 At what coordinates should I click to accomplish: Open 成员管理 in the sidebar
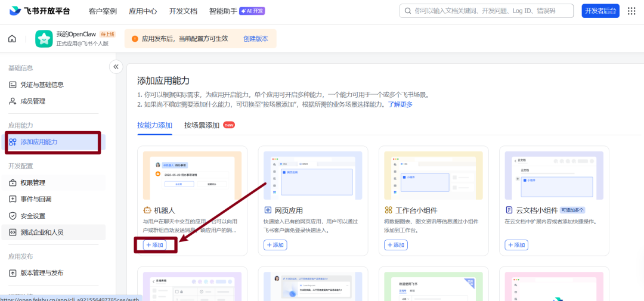point(32,101)
